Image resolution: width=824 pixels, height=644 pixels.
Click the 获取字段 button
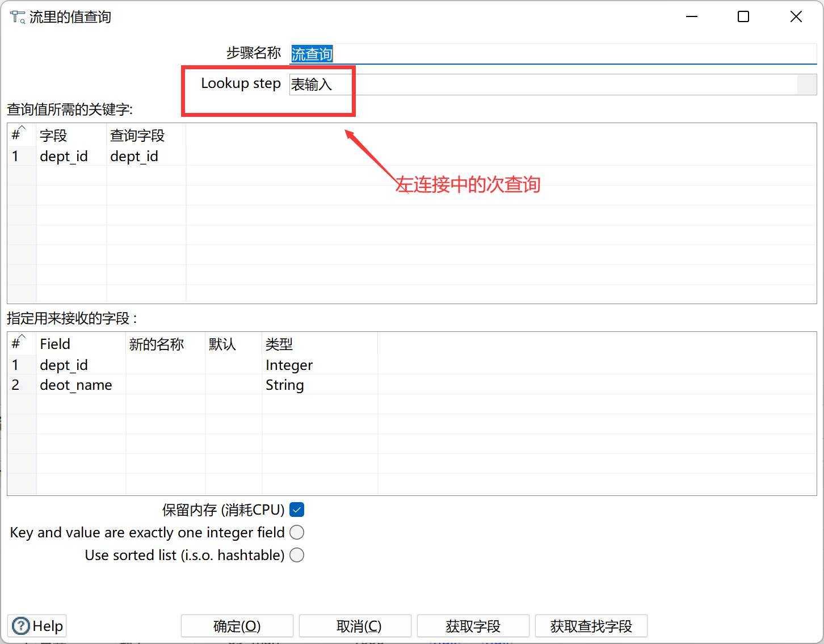[x=473, y=626]
